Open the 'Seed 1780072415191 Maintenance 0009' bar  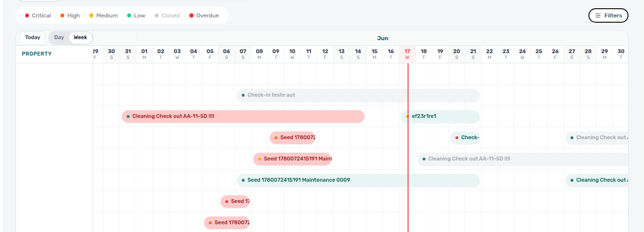click(358, 180)
